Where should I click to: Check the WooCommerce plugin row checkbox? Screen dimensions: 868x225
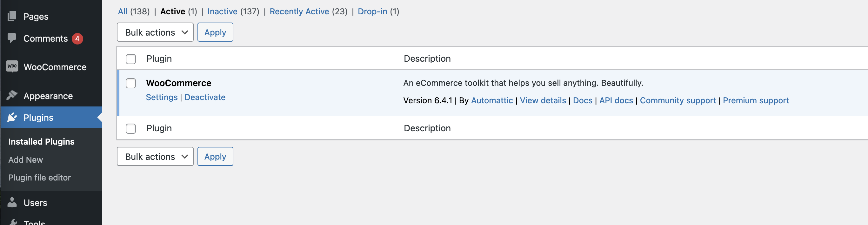click(x=131, y=83)
